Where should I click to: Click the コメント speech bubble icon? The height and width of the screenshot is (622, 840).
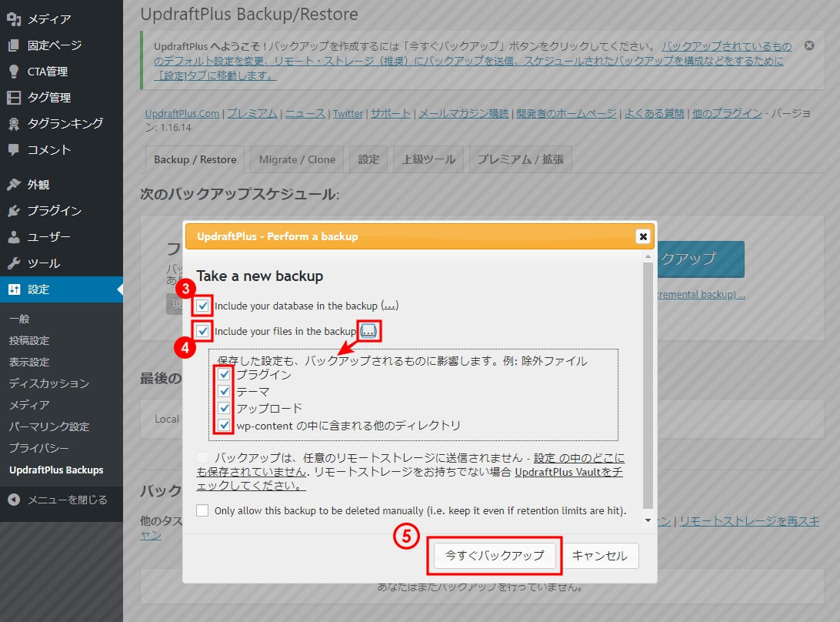point(14,149)
